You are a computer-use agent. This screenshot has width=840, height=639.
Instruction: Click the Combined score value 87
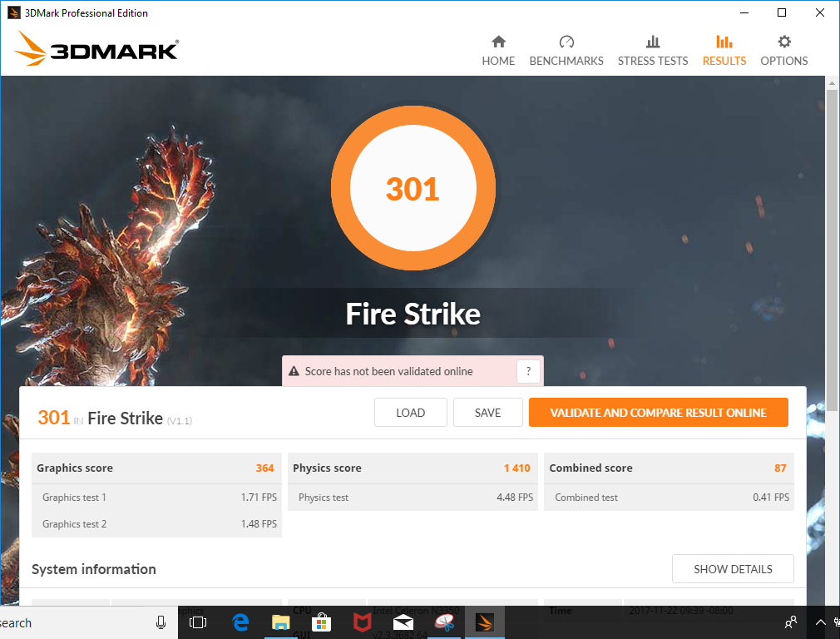780,468
